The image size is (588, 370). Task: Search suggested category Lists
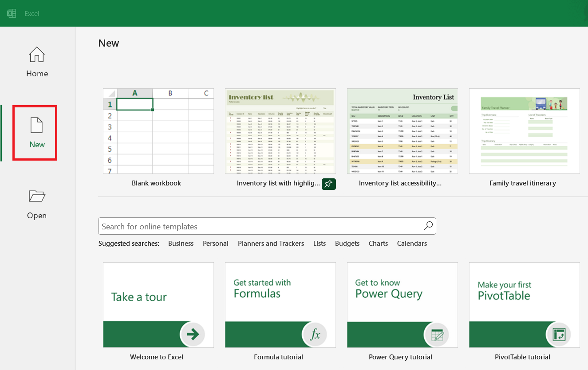pos(320,244)
